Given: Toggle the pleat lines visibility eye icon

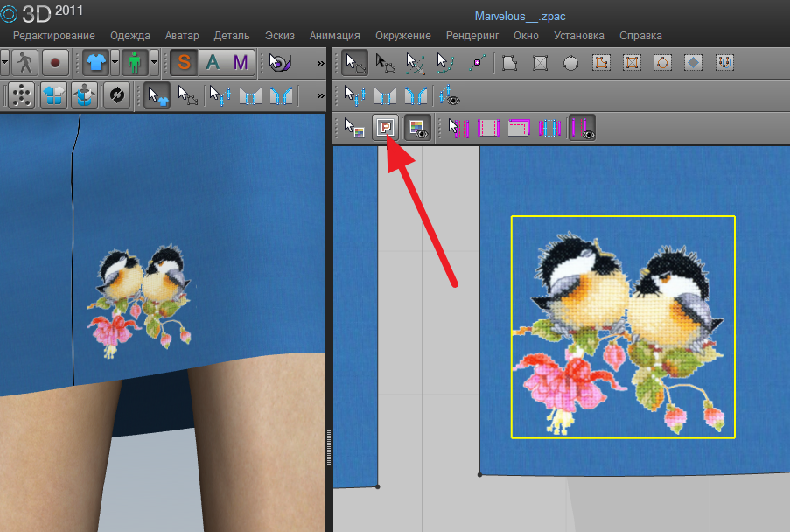Looking at the screenshot, I should (582, 128).
